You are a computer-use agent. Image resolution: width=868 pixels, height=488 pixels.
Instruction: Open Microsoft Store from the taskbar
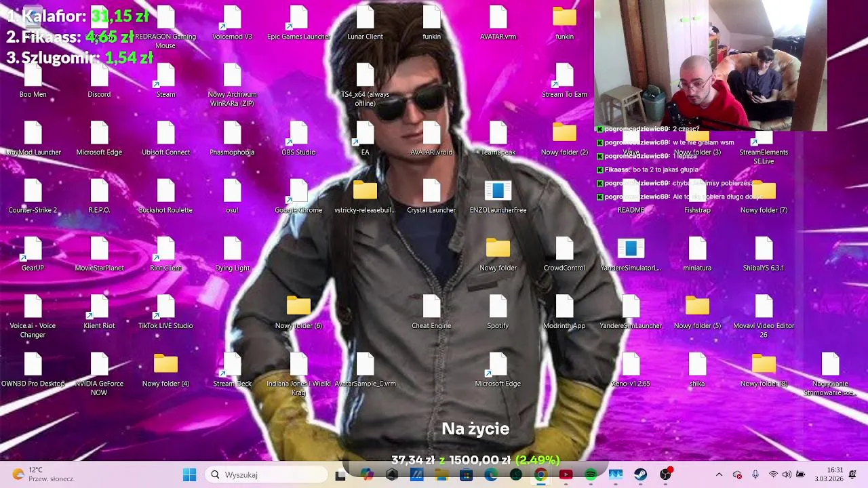click(466, 474)
